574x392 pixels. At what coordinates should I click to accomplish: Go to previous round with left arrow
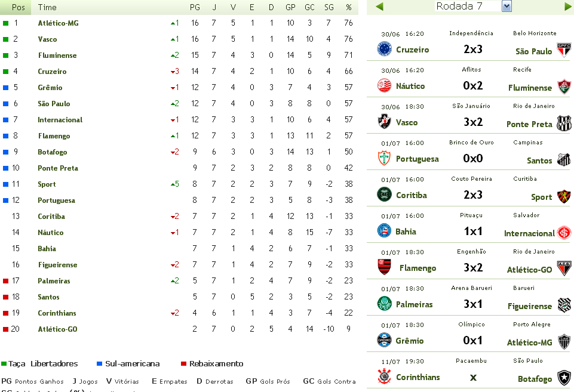tap(379, 7)
